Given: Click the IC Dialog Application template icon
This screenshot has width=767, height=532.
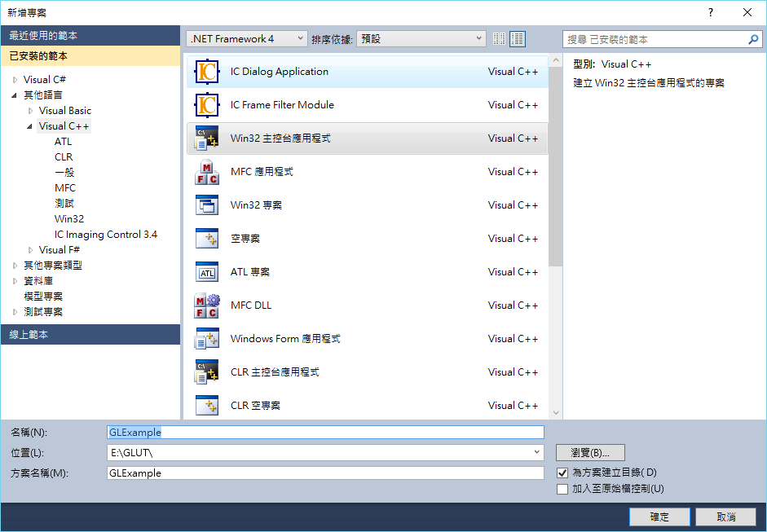Looking at the screenshot, I should [207, 72].
